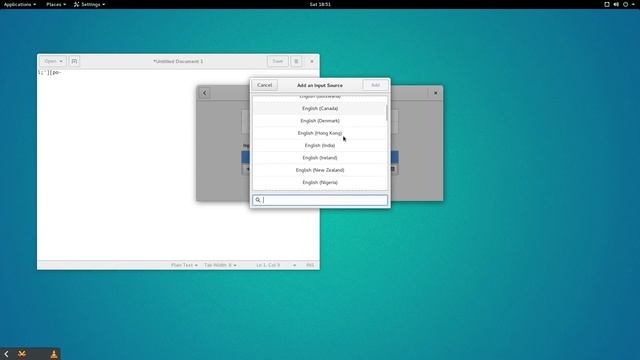Click the screen icon in the top-right tray
Viewport: 640px width, 360px height.
(x=607, y=4)
